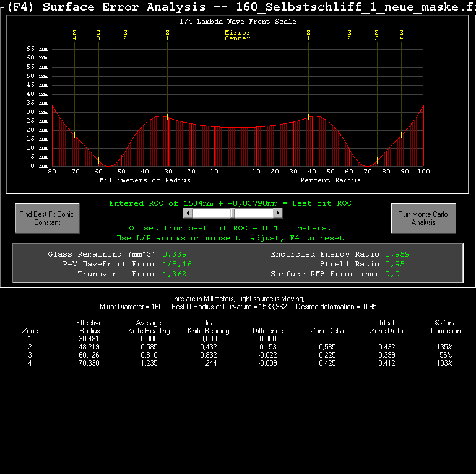476x474 pixels.
Task: Click the Glass Remaining value 0,339
Action: [x=175, y=254]
